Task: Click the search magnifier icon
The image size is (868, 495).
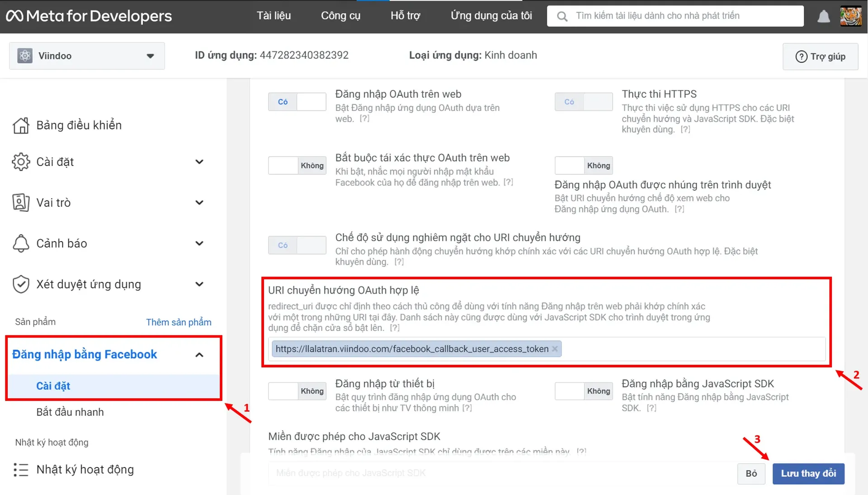Action: [562, 16]
